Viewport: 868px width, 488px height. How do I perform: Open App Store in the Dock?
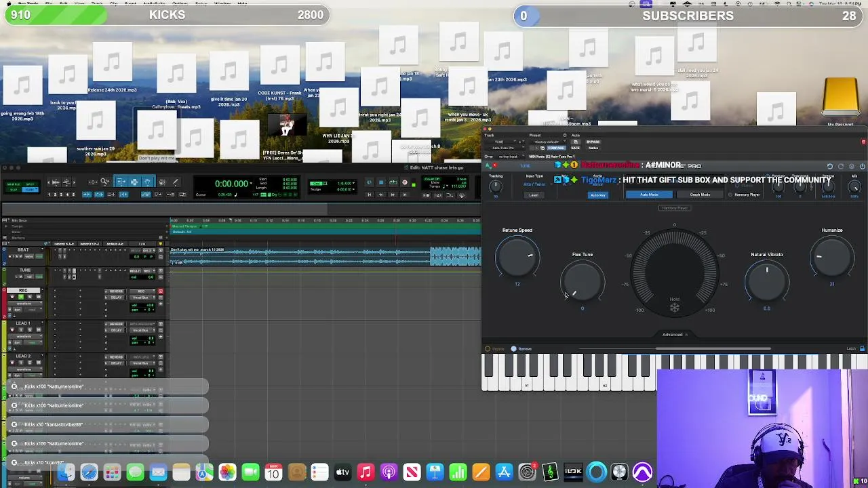[504, 472]
